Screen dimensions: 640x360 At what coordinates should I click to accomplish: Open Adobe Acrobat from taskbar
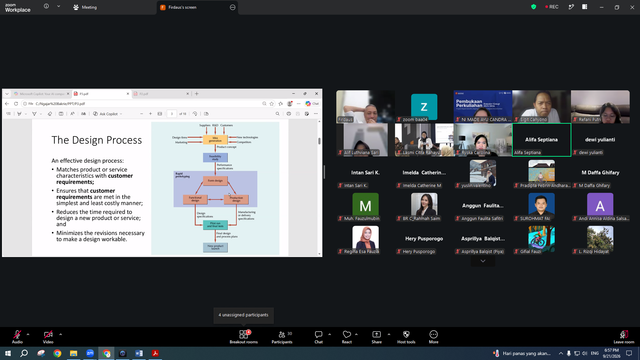tap(155, 353)
